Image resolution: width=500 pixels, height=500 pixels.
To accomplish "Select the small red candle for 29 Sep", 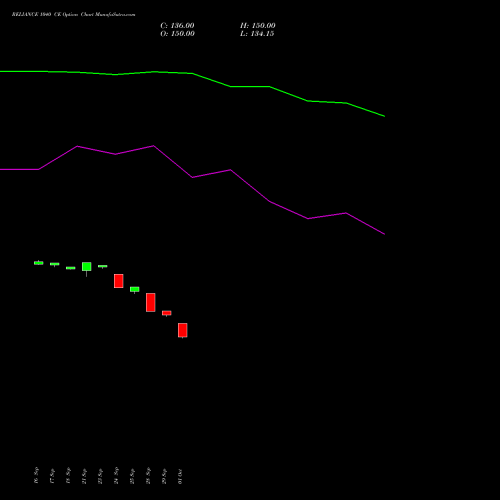I will 167,313.
